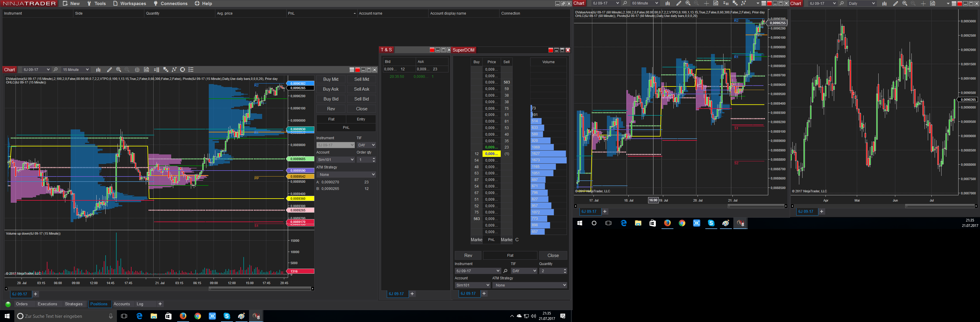Open bar type icon in Daily chart toolbar
The width and height of the screenshot is (980, 322).
coord(884,3)
